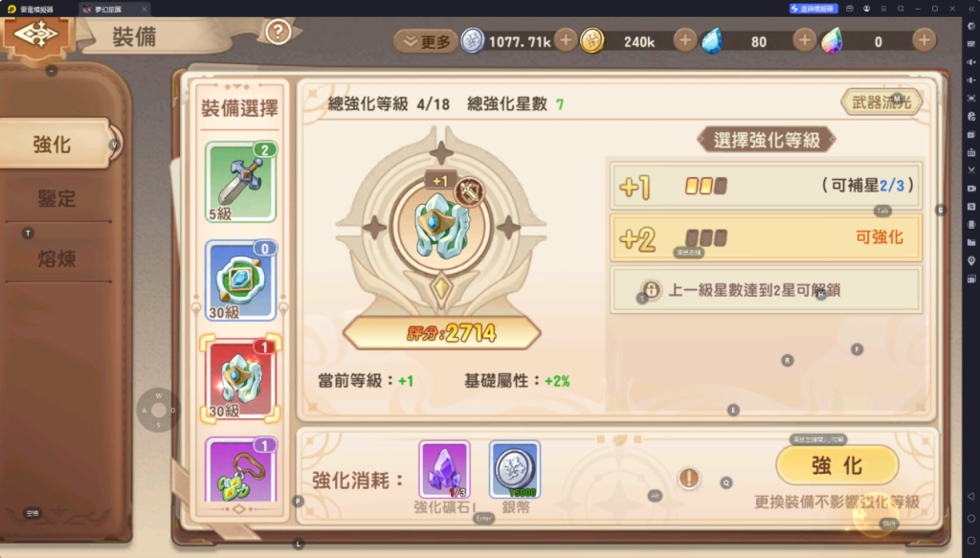Image resolution: width=980 pixels, height=558 pixels.
Task: Click the yellow 強化 button
Action: [836, 465]
